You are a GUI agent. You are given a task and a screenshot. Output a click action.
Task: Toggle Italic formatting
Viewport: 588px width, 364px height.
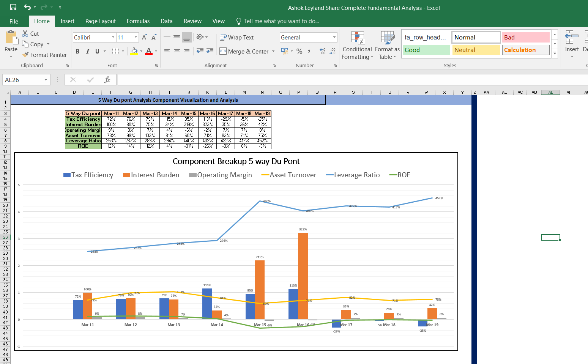pyautogui.click(x=88, y=51)
